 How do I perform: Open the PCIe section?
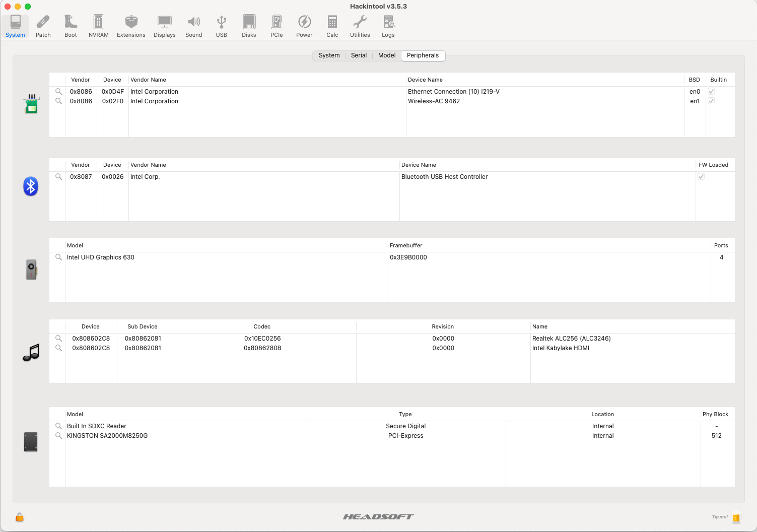coord(277,26)
